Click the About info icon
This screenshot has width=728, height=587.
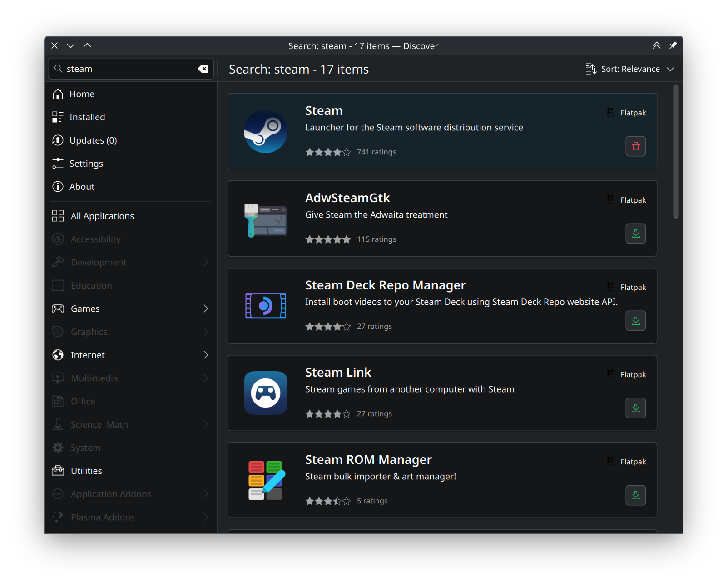pyautogui.click(x=58, y=187)
